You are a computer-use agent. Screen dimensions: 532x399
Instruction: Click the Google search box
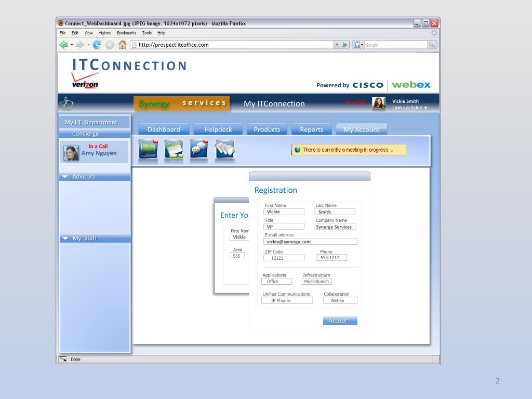point(396,45)
